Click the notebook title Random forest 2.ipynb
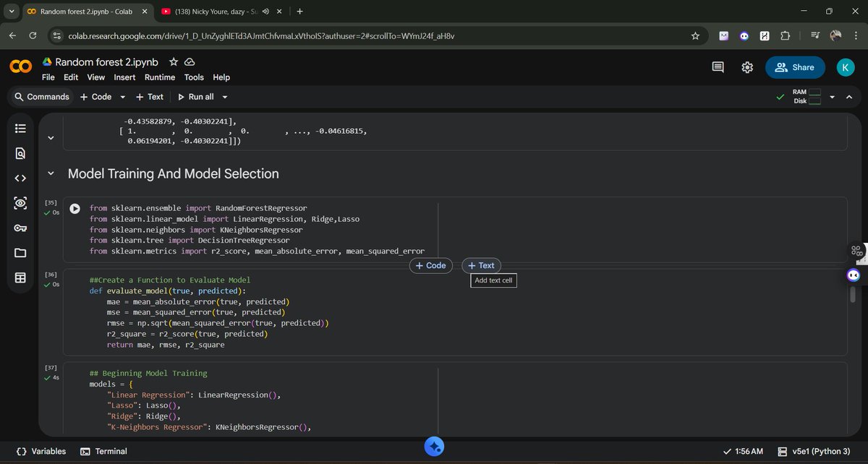868x464 pixels. 106,62
